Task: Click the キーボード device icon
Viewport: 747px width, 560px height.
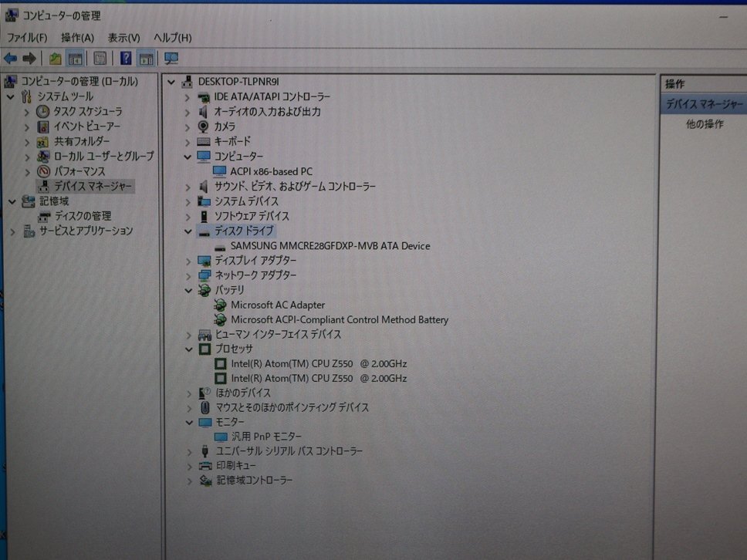Action: tap(204, 141)
